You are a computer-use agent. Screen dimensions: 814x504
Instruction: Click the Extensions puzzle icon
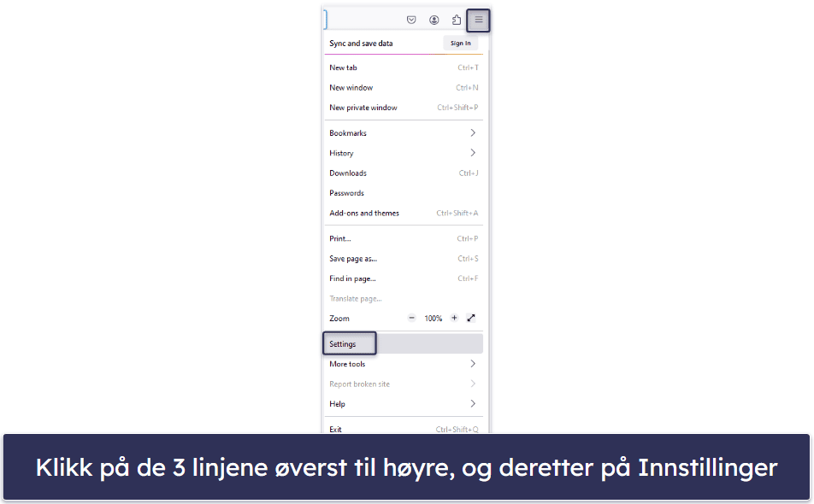click(x=457, y=21)
